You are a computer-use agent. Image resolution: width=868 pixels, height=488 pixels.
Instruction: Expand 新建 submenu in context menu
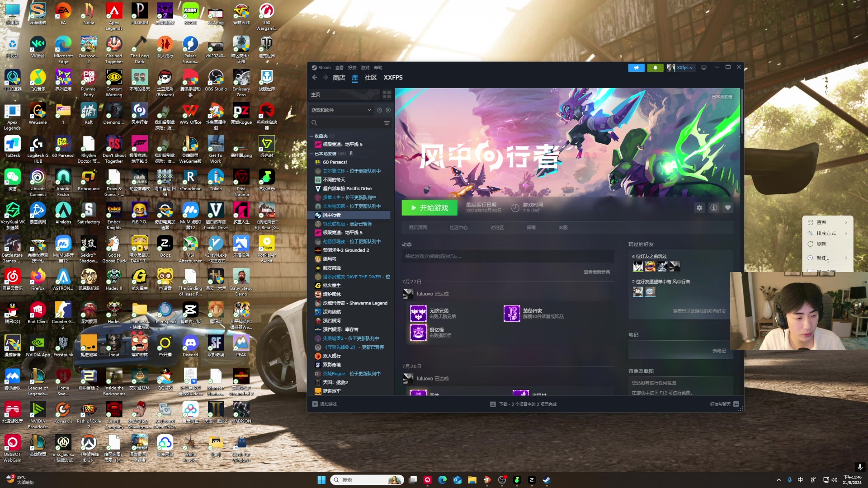click(827, 258)
